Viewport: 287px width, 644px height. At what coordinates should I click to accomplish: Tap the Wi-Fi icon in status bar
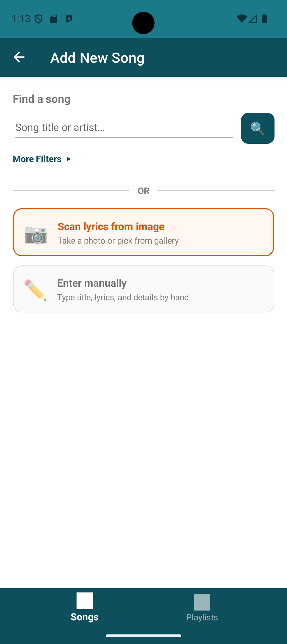coord(242,19)
